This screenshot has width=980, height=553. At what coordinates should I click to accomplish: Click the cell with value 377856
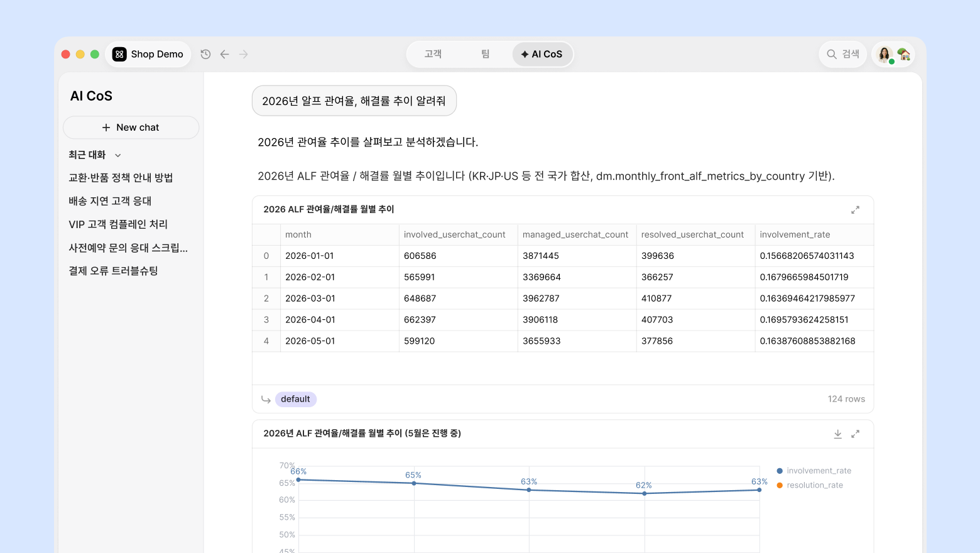(x=696, y=341)
